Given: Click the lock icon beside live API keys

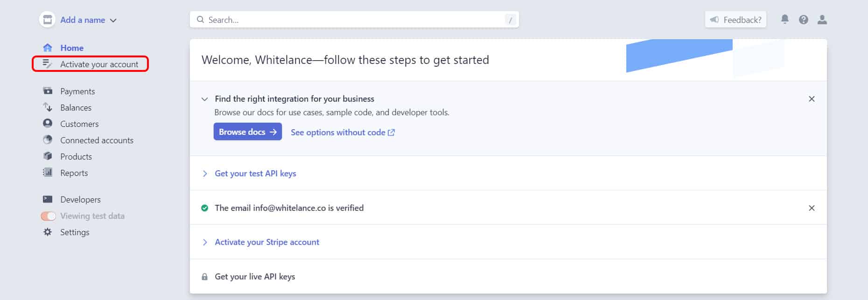Looking at the screenshot, I should click(x=204, y=277).
